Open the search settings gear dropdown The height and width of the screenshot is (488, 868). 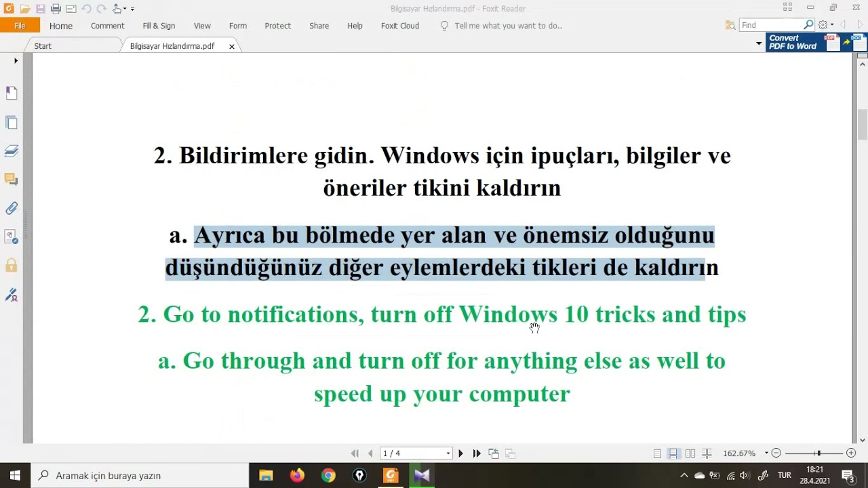[825, 25]
